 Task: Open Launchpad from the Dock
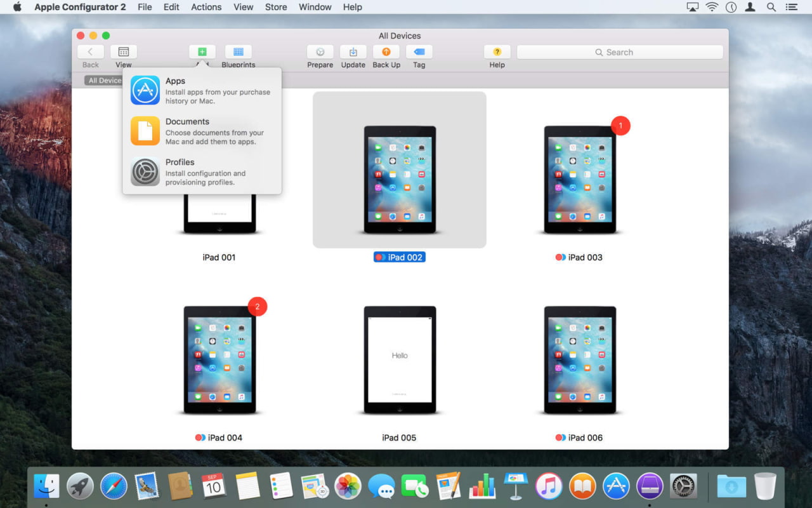click(x=81, y=487)
